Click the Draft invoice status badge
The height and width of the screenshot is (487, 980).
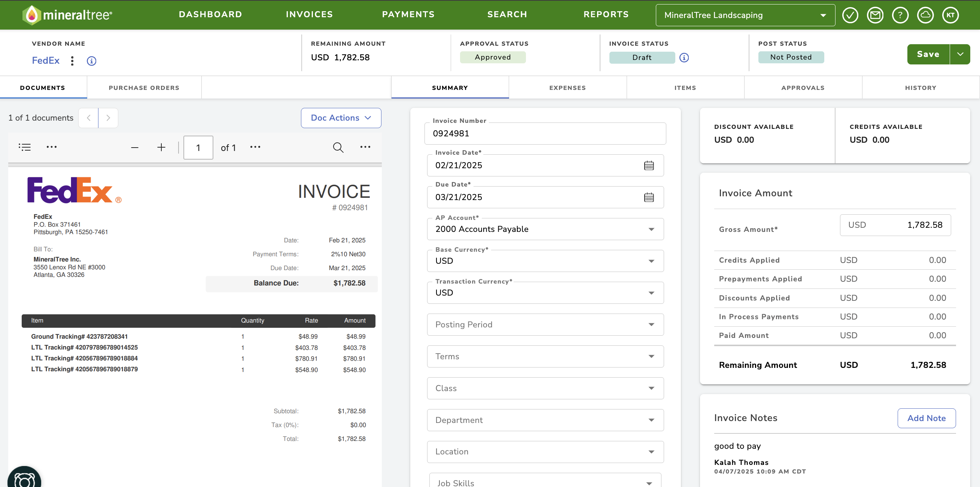pos(642,58)
